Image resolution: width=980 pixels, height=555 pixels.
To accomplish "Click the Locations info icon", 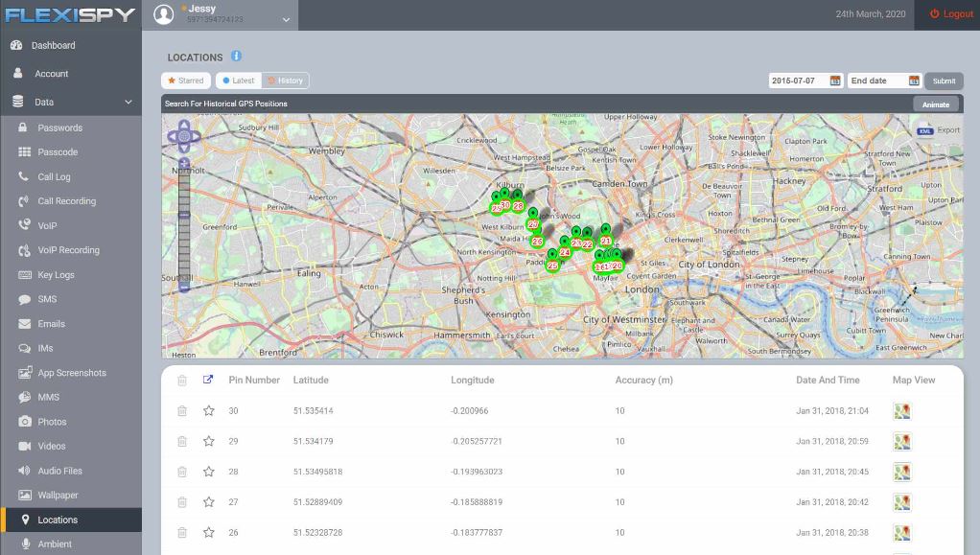I will 236,57.
